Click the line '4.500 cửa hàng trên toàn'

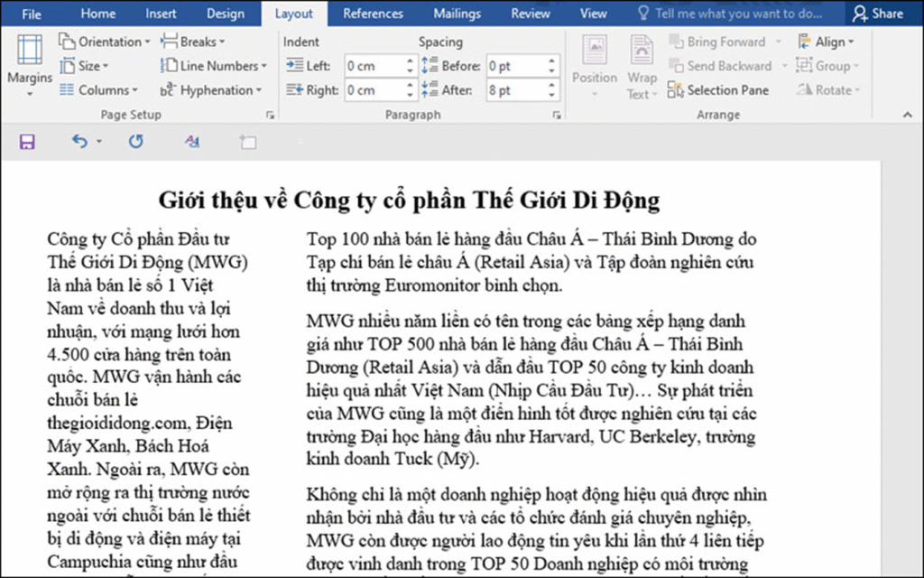tap(139, 354)
